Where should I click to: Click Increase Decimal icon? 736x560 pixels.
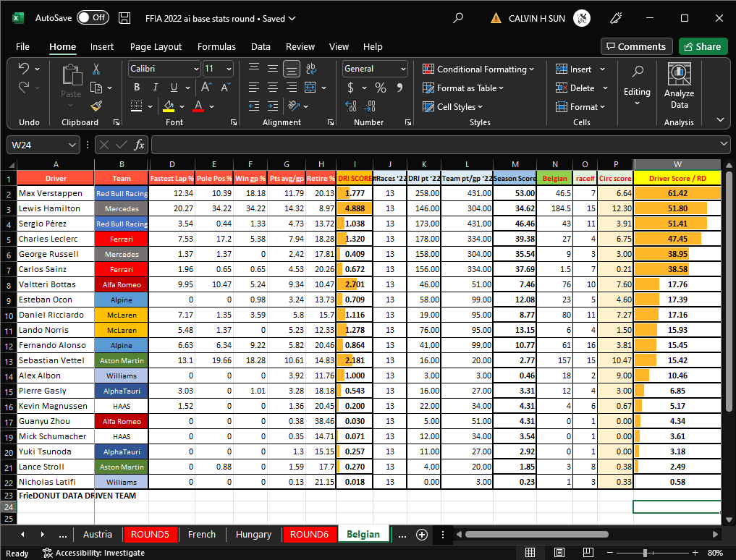[x=351, y=106]
